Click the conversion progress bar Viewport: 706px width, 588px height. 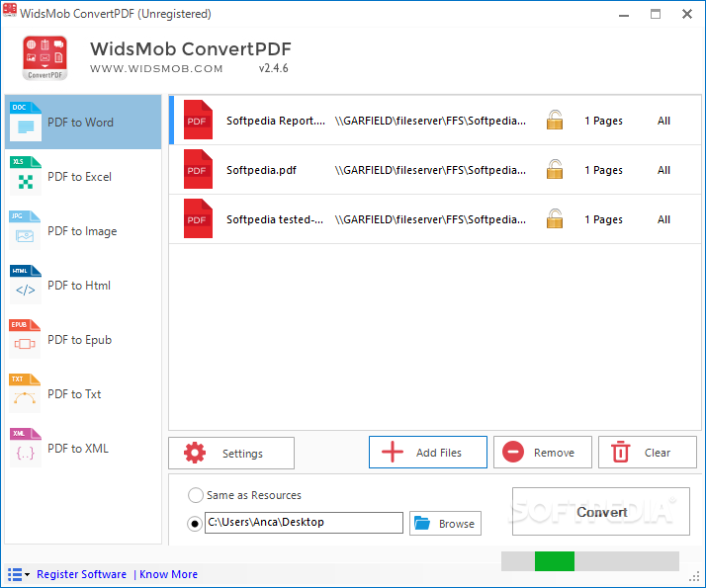tap(590, 561)
